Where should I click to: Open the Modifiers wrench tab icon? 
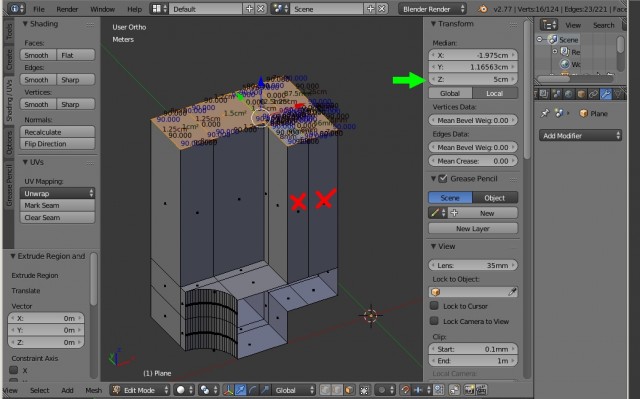[606, 94]
